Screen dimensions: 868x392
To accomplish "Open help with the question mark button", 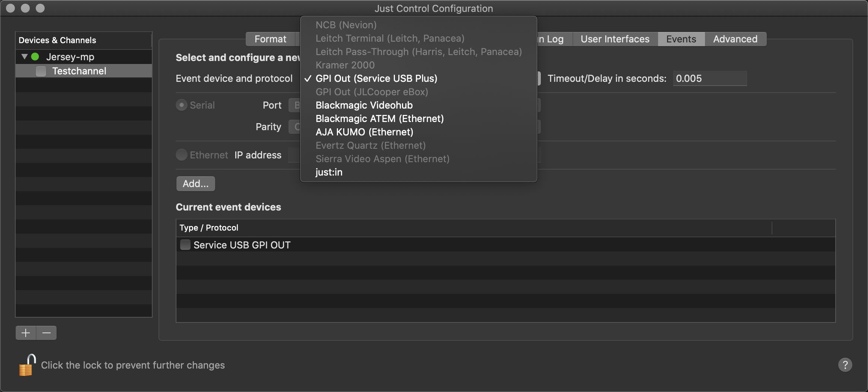I will (845, 365).
